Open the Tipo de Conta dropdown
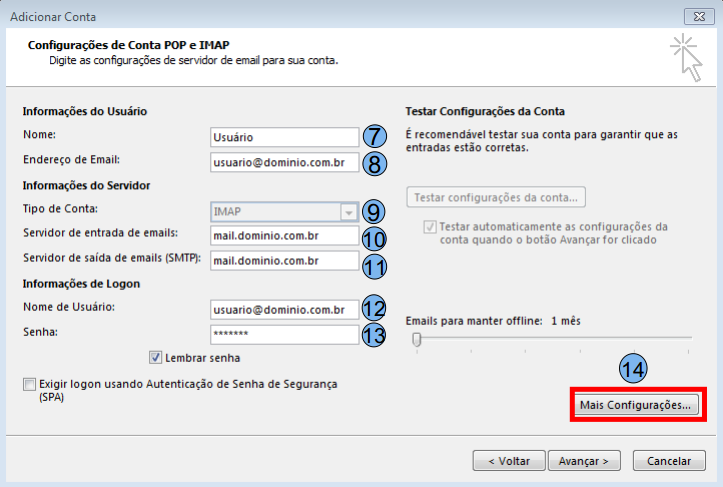This screenshot has height=487, width=723. click(347, 212)
